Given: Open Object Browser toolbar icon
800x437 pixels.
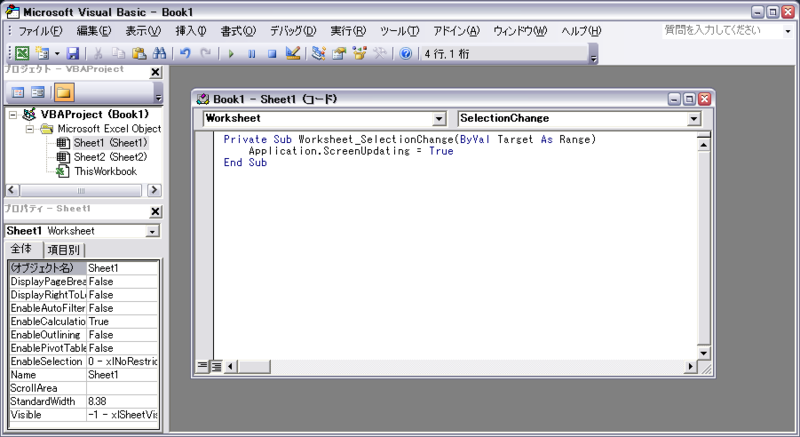Looking at the screenshot, I should 359,53.
